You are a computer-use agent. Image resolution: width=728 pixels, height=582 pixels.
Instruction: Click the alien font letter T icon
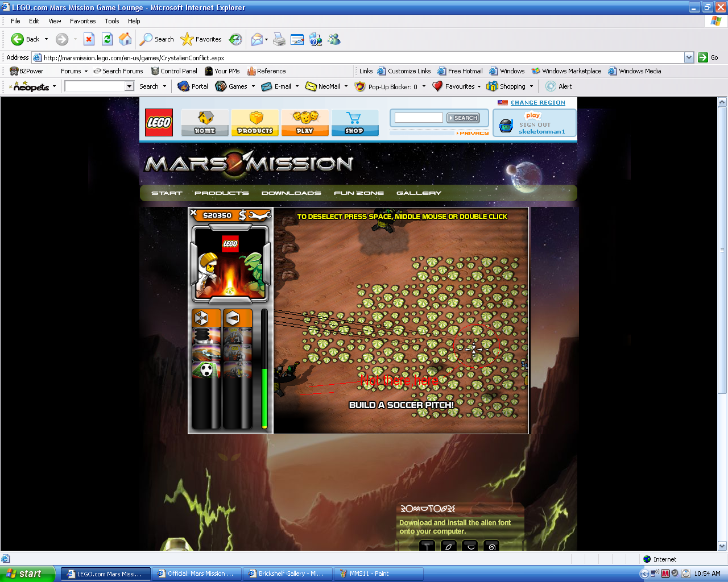[427, 546]
